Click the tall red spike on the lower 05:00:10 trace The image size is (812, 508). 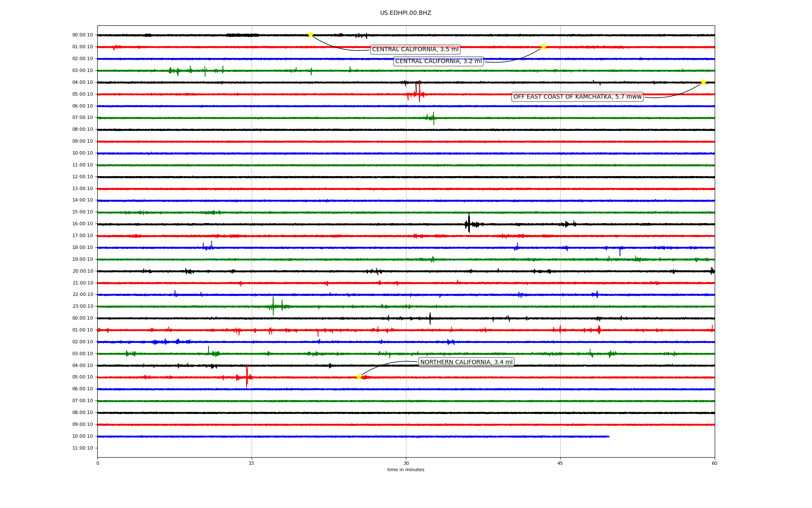(247, 376)
